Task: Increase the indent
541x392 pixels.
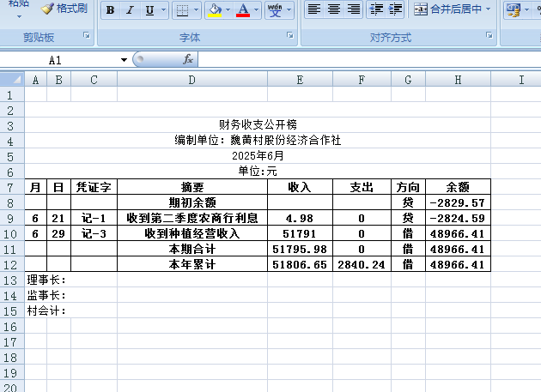Action: tap(394, 10)
